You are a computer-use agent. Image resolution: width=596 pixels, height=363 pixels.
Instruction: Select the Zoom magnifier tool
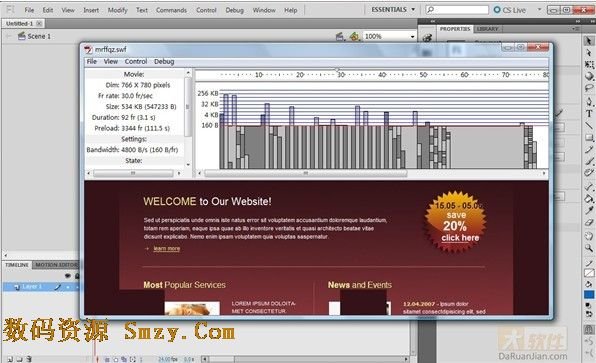pyautogui.click(x=589, y=248)
